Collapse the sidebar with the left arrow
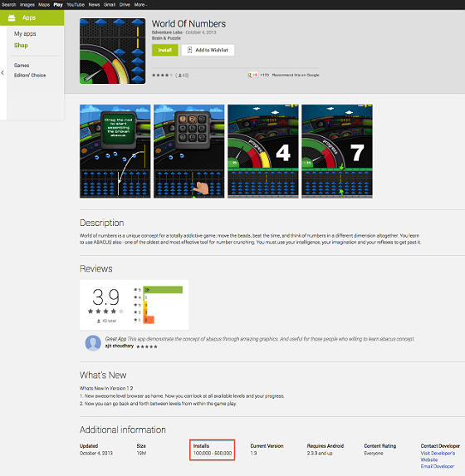The image size is (465, 476). 2,73
